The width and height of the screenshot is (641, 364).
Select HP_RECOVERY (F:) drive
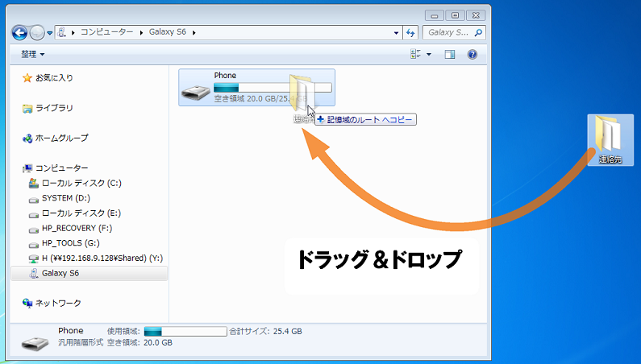(x=77, y=228)
